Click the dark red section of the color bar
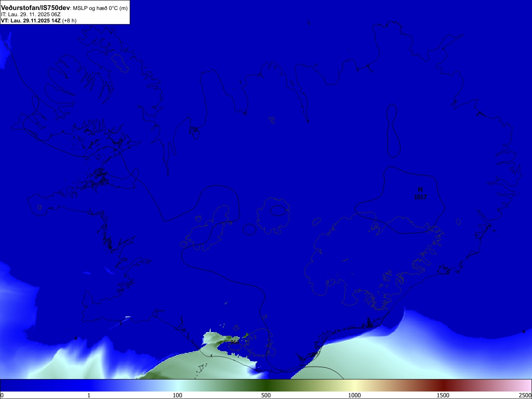 tap(443, 385)
